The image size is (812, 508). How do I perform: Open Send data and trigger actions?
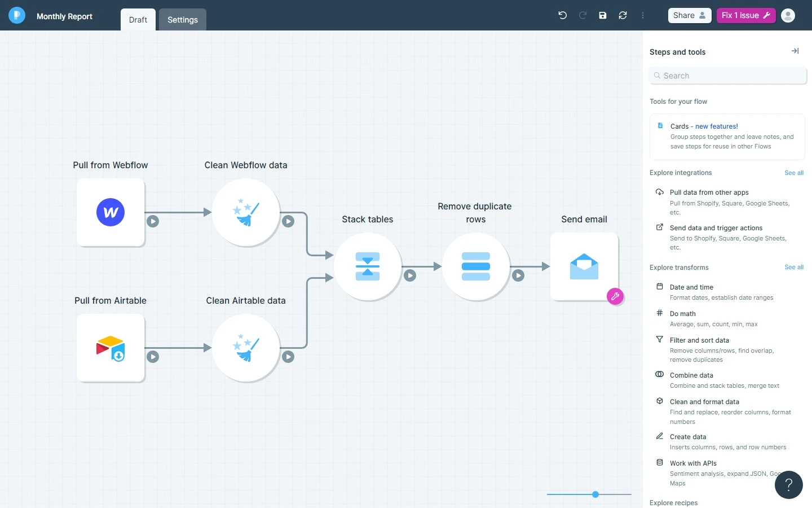click(x=727, y=237)
